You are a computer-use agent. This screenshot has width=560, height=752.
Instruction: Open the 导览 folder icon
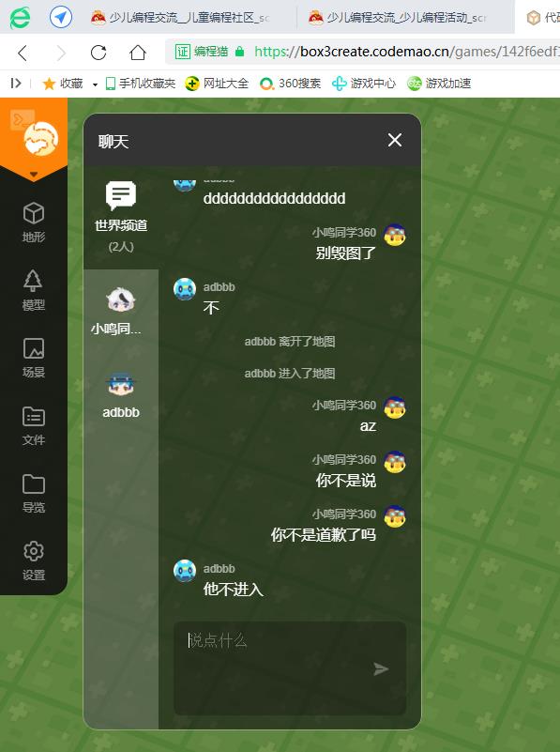point(34,493)
